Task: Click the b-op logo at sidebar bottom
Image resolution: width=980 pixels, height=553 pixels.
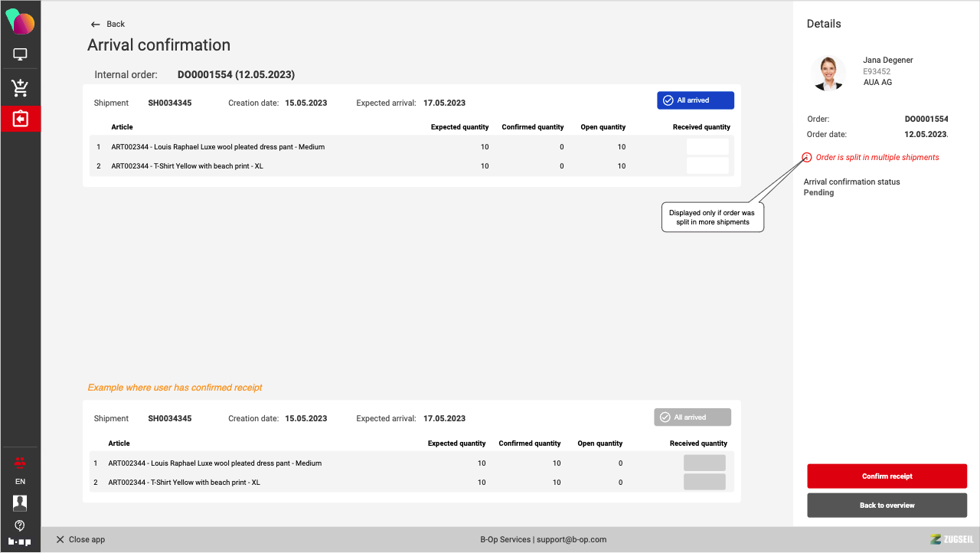Action: point(20,542)
